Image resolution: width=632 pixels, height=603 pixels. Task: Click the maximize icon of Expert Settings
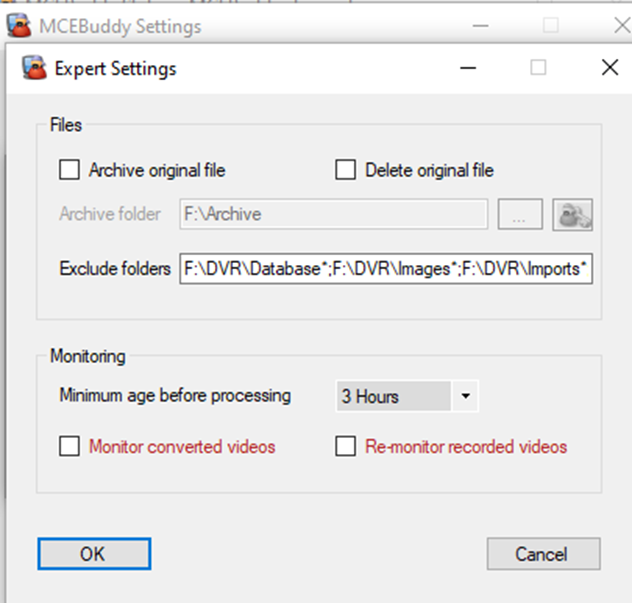pos(538,69)
